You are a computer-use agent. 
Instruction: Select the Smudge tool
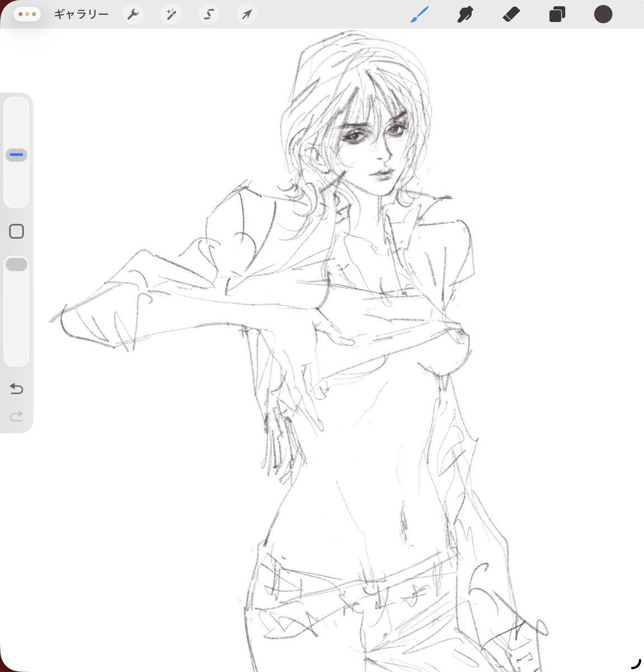(465, 14)
